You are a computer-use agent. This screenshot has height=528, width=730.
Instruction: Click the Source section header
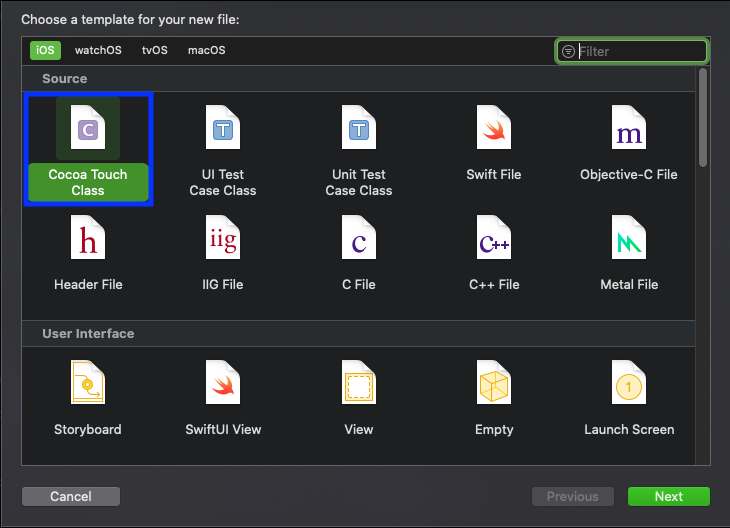coord(358,78)
